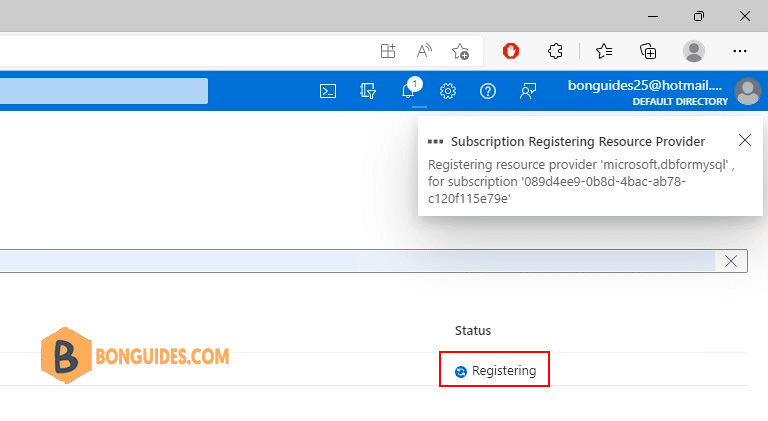Click the Read aloud icon
This screenshot has width=768, height=421.
point(424,51)
